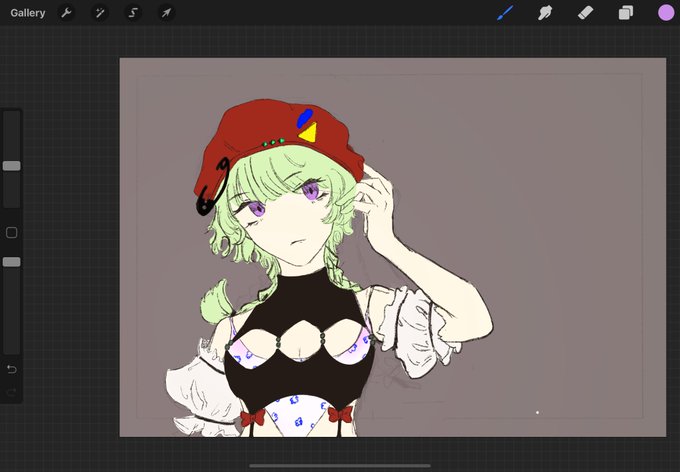The height and width of the screenshot is (472, 680).
Task: Tap the square Modify button in sidebar
Action: click(x=12, y=233)
